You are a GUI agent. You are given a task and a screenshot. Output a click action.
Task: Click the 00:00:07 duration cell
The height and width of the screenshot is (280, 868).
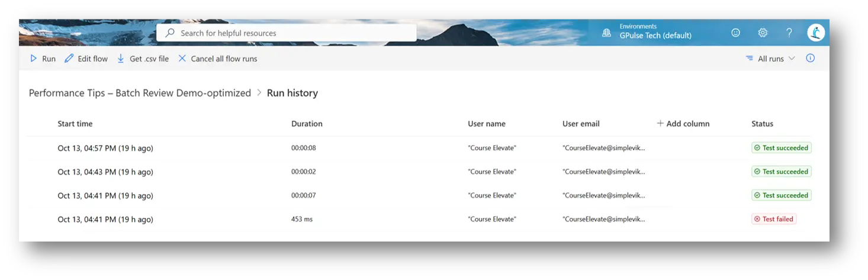coord(304,195)
